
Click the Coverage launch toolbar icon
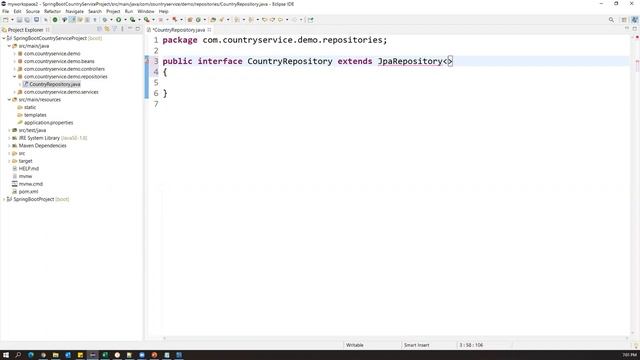point(132,20)
